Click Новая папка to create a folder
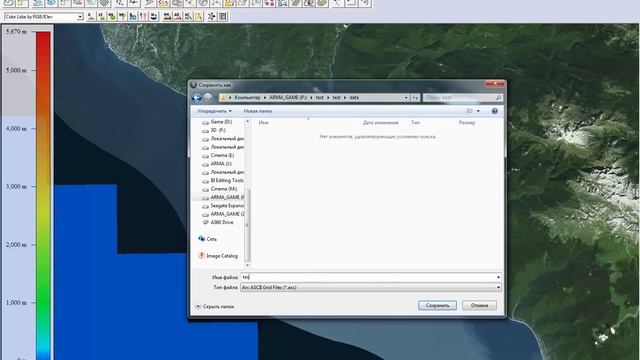The height and width of the screenshot is (360, 640). pos(258,111)
